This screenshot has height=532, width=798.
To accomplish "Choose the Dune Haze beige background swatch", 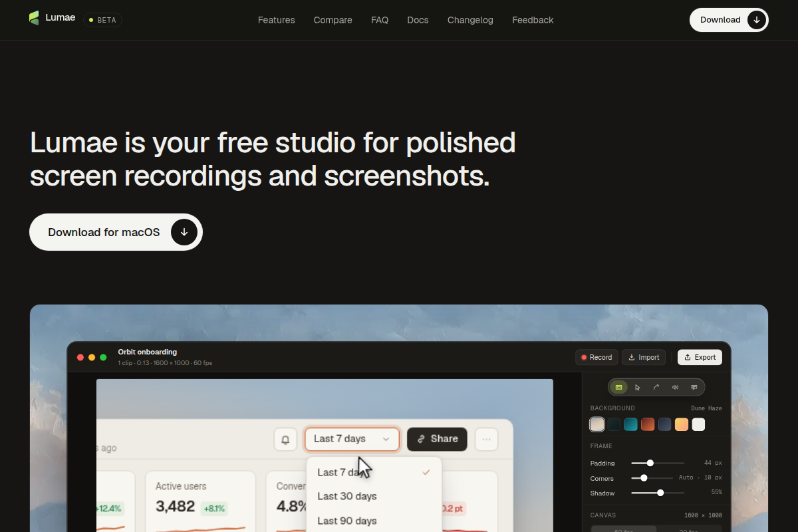I will click(597, 424).
